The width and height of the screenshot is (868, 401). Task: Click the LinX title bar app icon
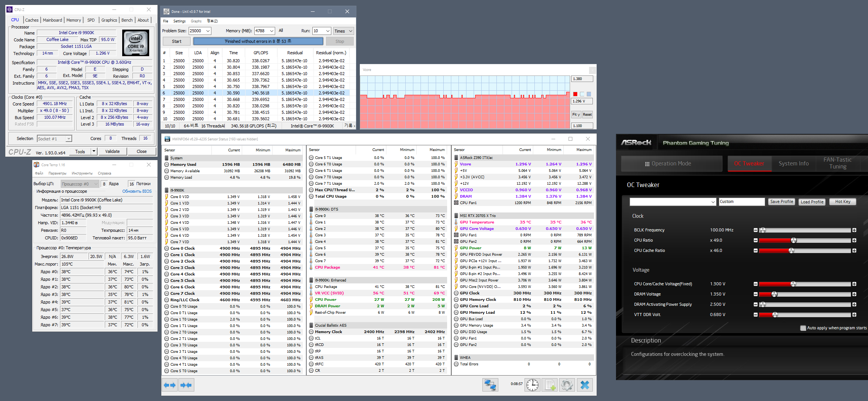166,11
